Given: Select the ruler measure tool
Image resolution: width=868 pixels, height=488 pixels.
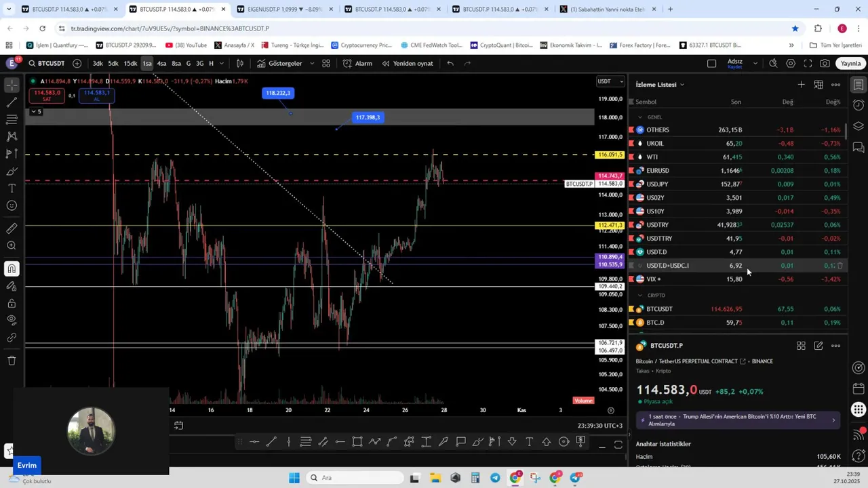Looking at the screenshot, I should pyautogui.click(x=12, y=228).
